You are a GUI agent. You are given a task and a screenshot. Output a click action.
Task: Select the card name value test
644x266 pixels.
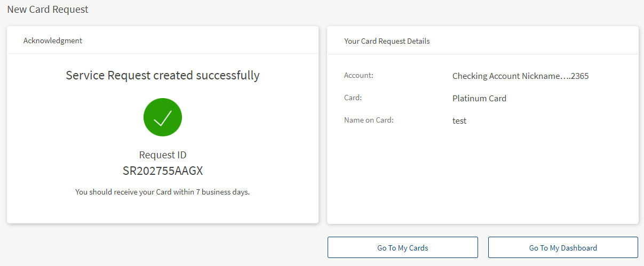459,121
